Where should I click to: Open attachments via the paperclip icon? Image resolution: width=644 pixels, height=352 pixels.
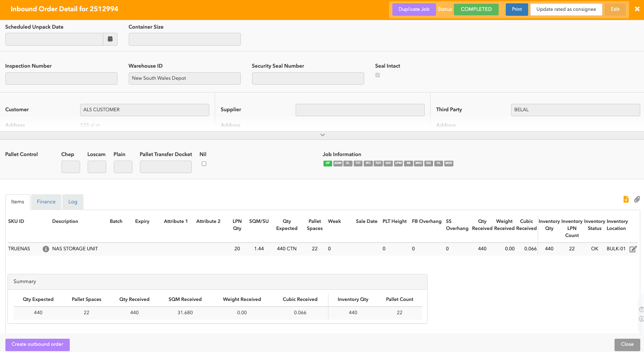click(x=637, y=199)
